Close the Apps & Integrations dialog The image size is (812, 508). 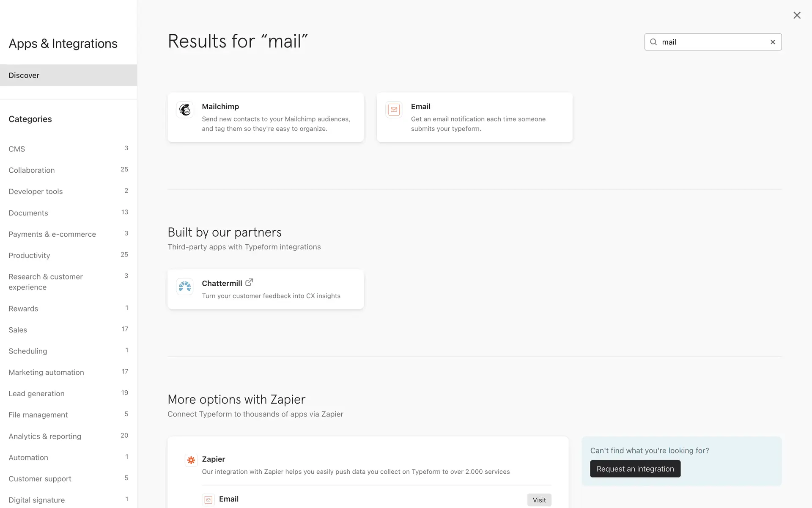pos(797,15)
